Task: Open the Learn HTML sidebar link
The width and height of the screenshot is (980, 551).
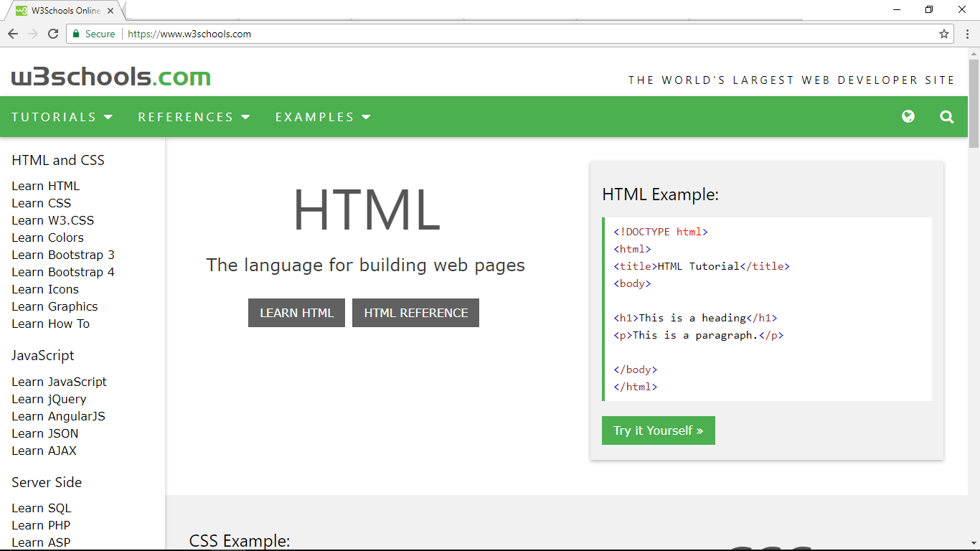Action: click(46, 186)
